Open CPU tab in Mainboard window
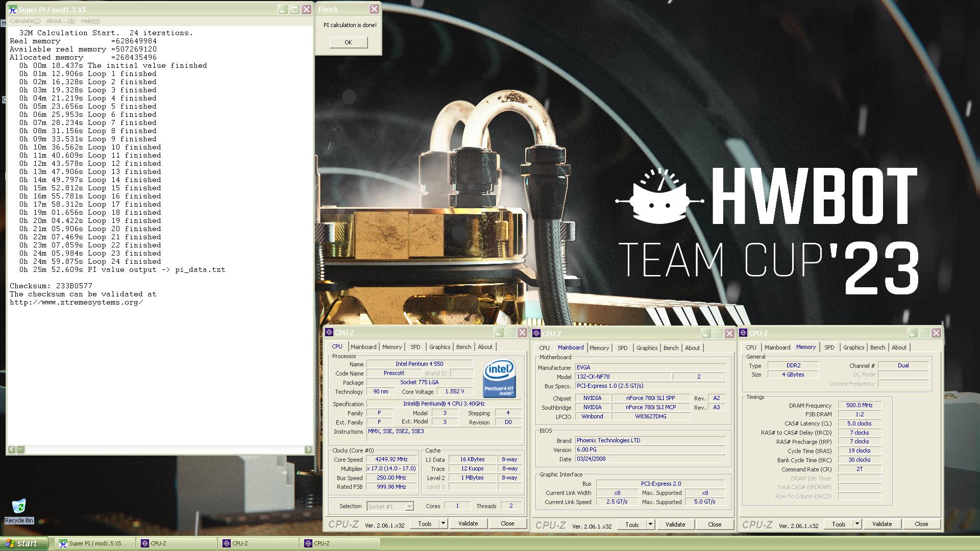This screenshot has width=980, height=551. click(544, 348)
